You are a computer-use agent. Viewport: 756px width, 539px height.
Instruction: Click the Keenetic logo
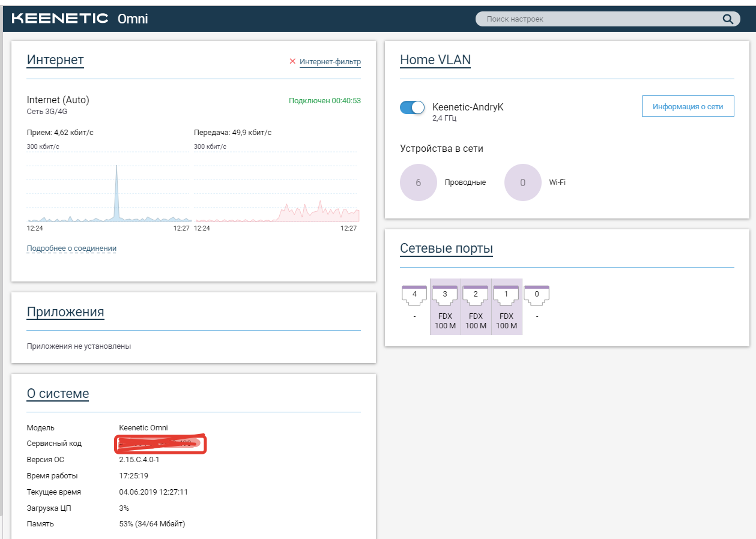point(60,19)
